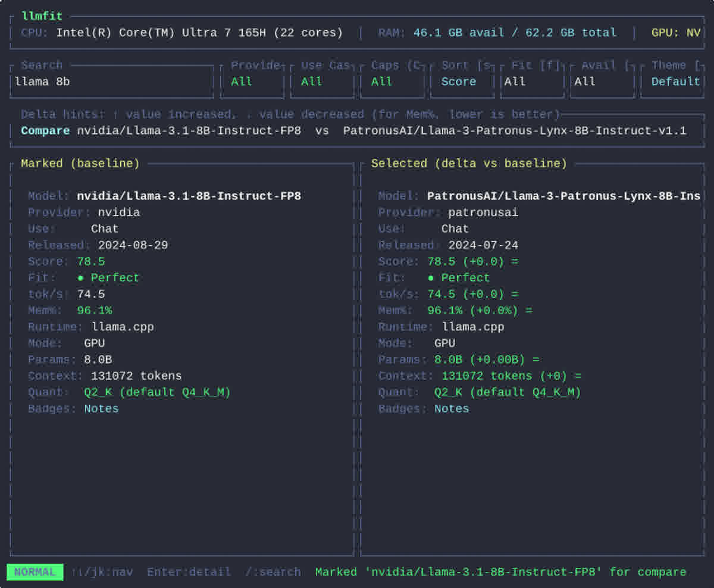Click baseline Badges 'Notes'
Image resolution: width=714 pixels, height=588 pixels.
tap(101, 409)
